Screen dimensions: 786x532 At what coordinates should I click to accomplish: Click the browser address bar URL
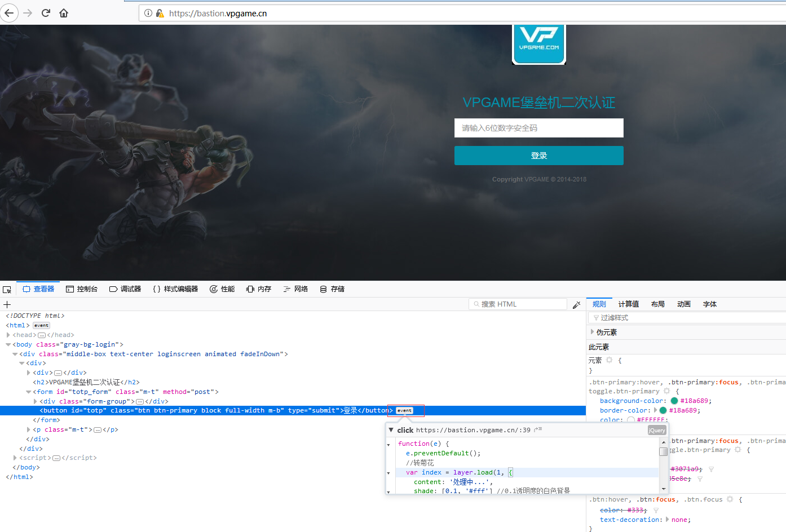pos(218,13)
